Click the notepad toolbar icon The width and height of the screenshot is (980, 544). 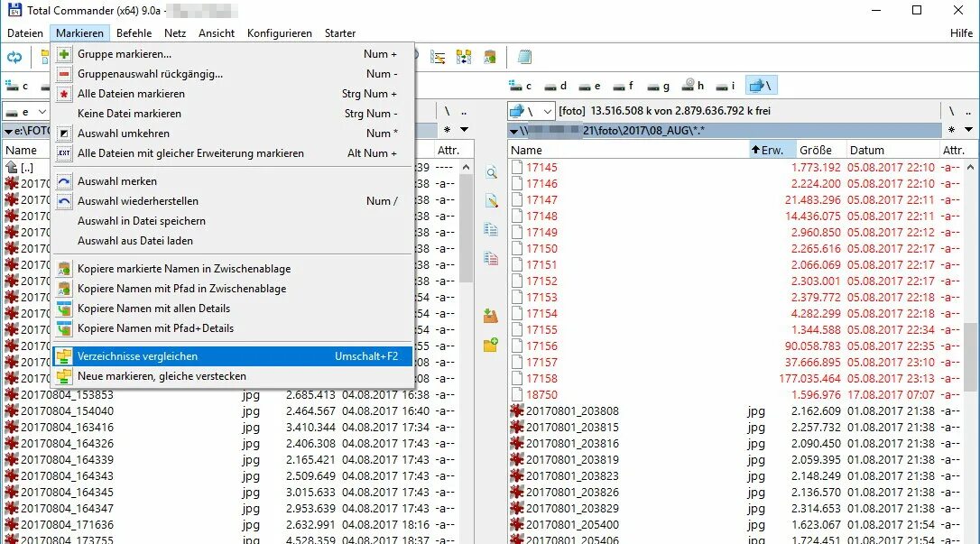coord(524,58)
